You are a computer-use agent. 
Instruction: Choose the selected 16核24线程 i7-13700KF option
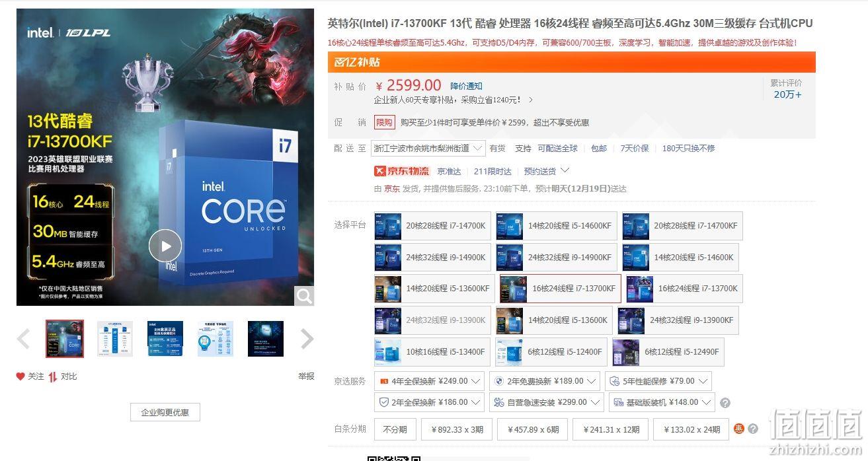(561, 289)
